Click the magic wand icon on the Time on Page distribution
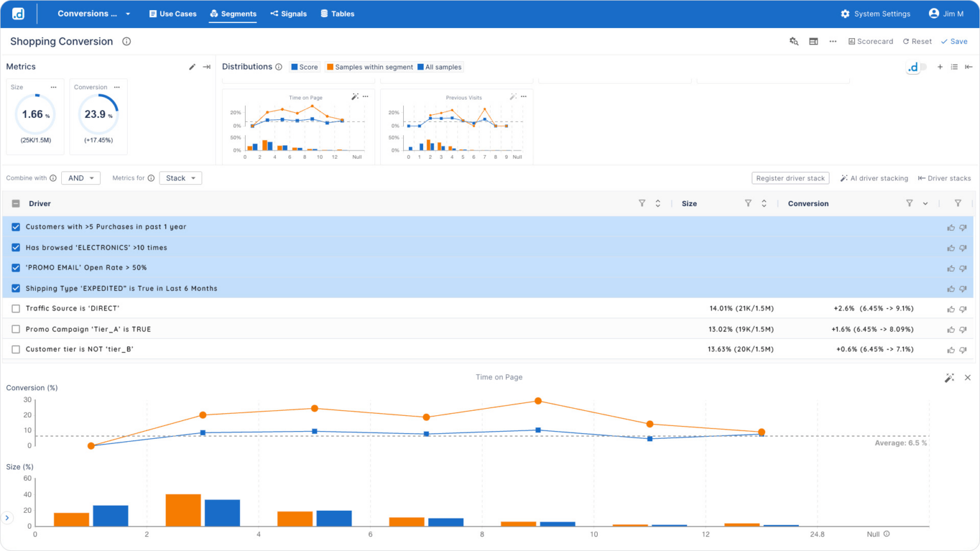Viewport: 980px width, 551px height. click(353, 96)
